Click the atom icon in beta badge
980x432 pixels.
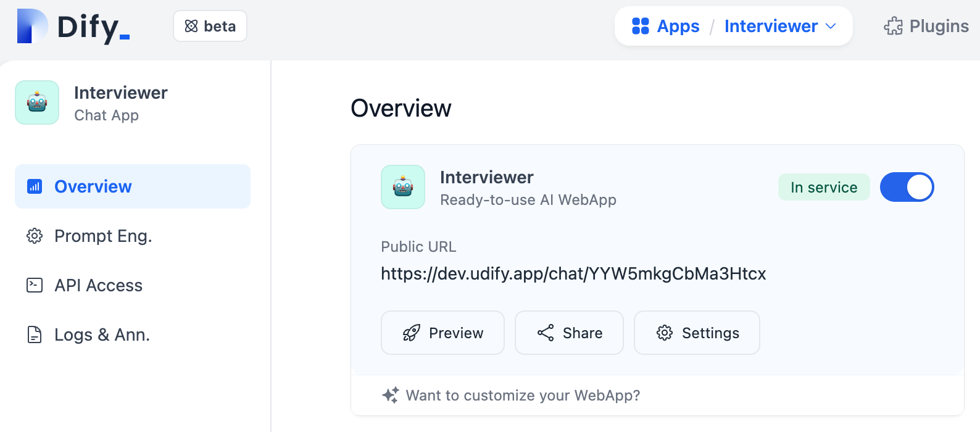coord(191,26)
